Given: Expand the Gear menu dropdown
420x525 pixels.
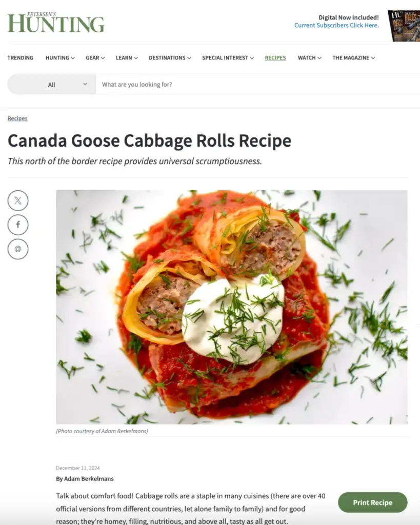Looking at the screenshot, I should click(x=95, y=58).
